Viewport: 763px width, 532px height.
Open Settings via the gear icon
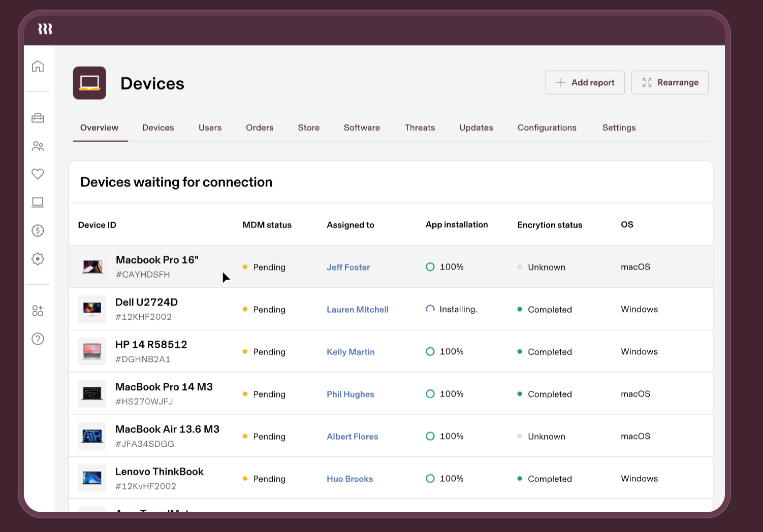pos(38,259)
